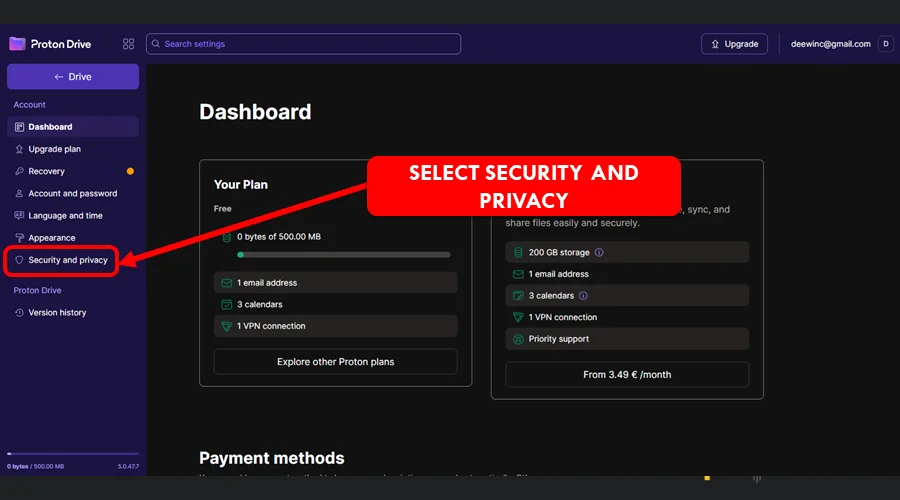Click the Recovery key icon
The height and width of the screenshot is (500, 900).
pos(19,171)
